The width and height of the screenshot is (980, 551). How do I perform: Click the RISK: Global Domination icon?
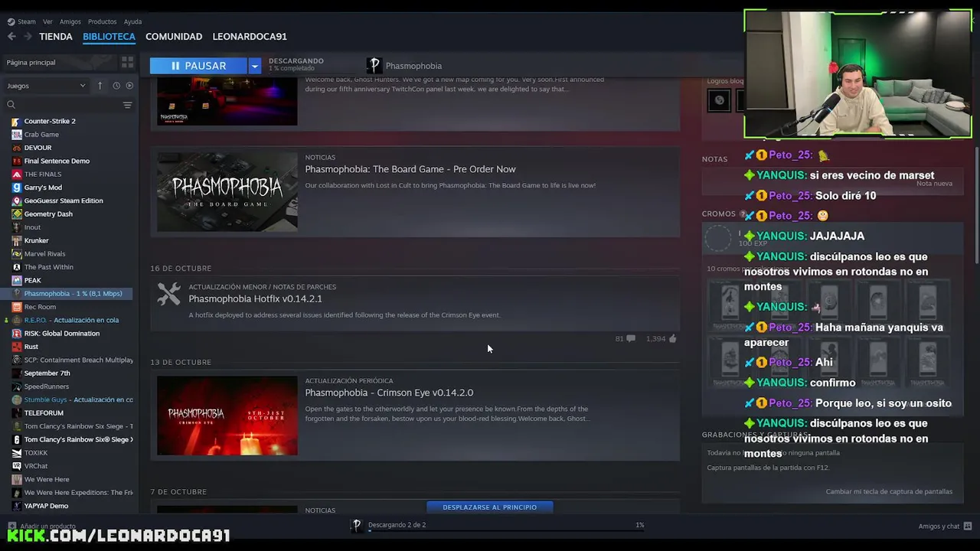(17, 333)
